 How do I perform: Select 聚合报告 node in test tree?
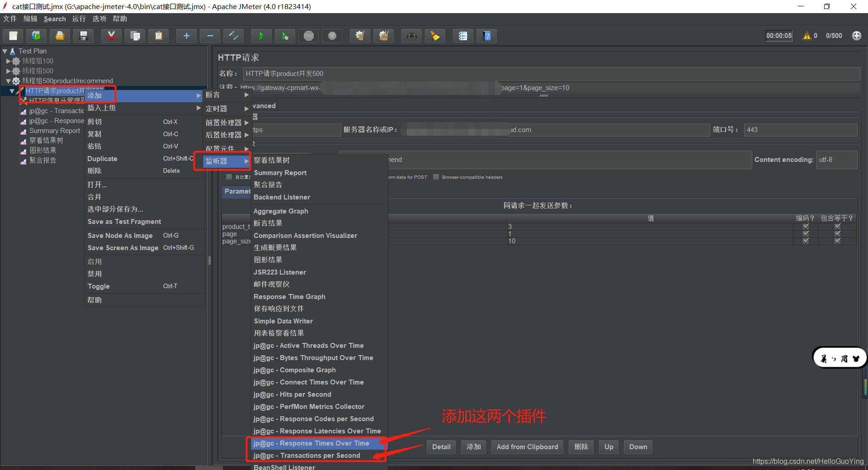[x=43, y=161]
